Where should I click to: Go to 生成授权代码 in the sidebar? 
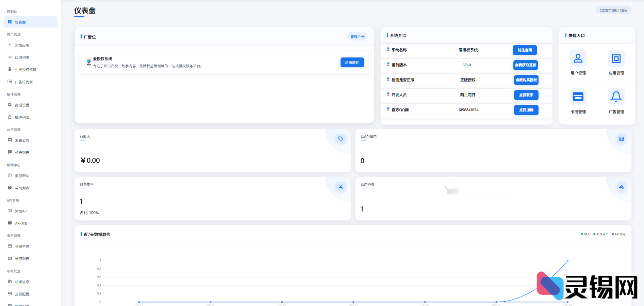point(26,70)
